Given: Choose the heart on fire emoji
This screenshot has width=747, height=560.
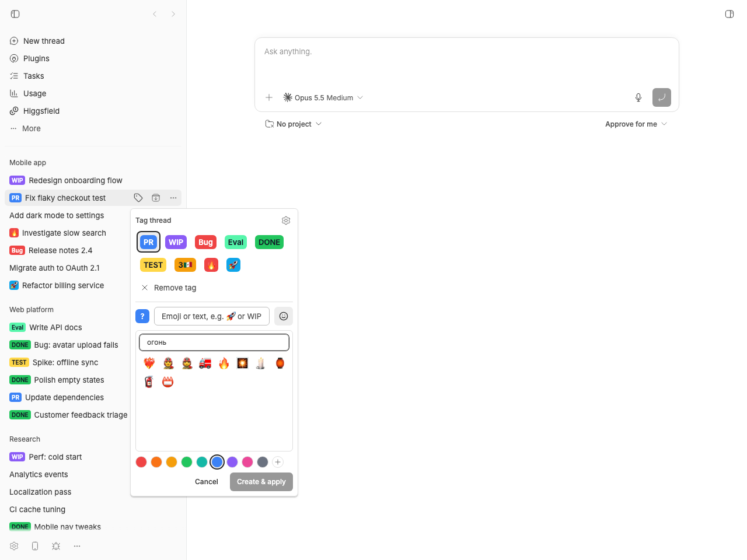Looking at the screenshot, I should [x=149, y=363].
